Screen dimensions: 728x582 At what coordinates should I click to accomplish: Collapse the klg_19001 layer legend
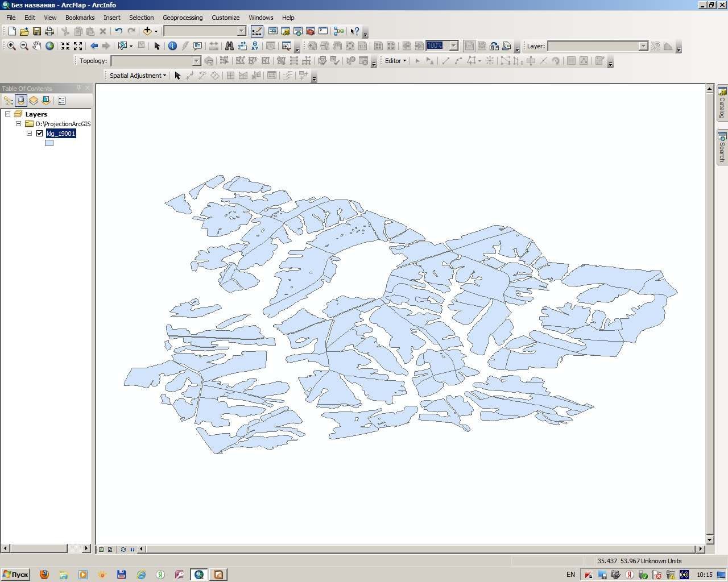29,134
